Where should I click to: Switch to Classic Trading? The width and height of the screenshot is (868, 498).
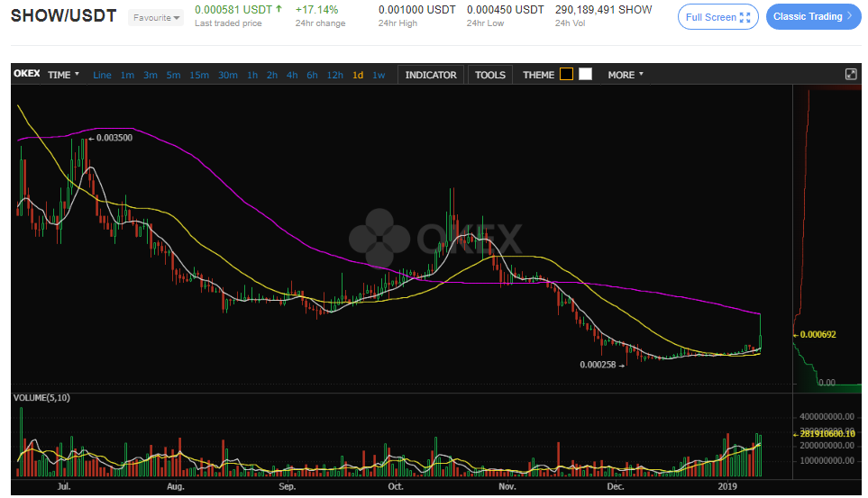pos(813,17)
